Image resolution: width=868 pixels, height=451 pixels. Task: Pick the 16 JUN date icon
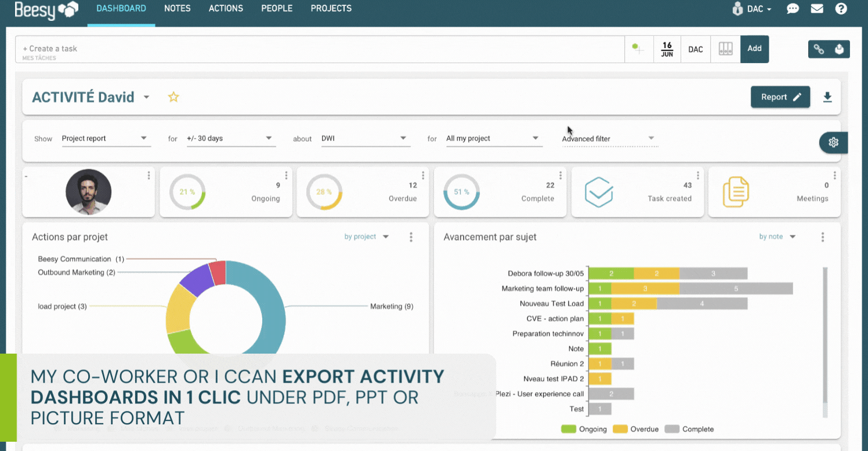tap(667, 49)
